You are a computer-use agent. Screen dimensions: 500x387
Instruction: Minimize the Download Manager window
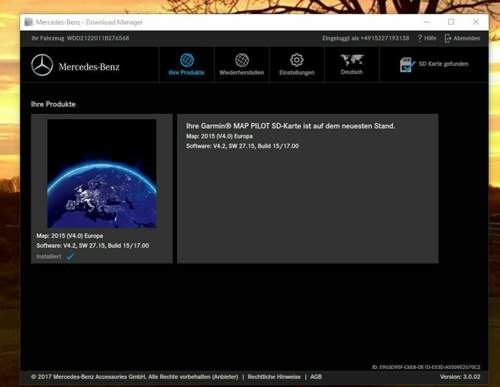426,22
